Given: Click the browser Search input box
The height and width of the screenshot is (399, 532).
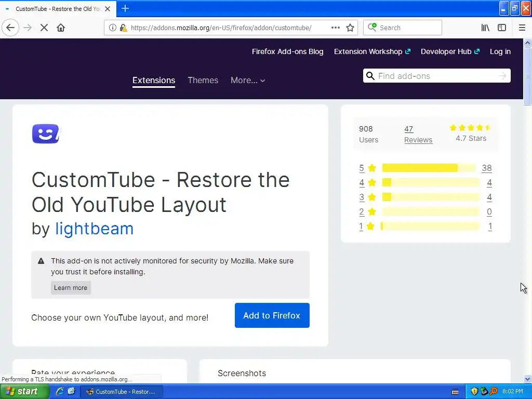Looking at the screenshot, I should (403, 28).
